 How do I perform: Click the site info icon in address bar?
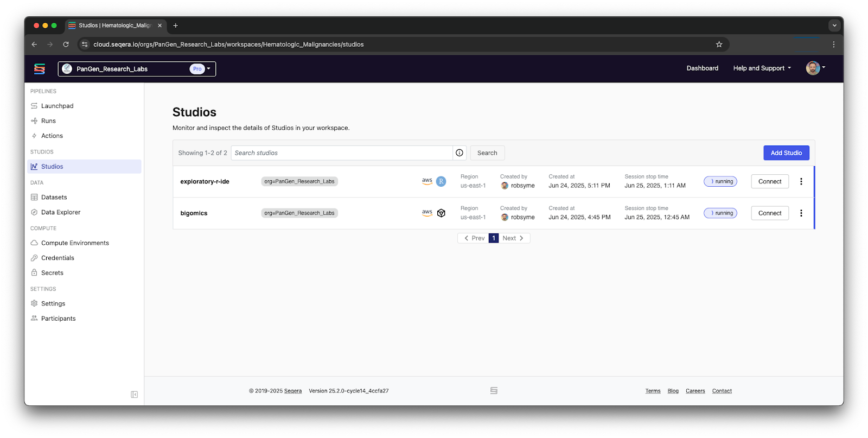[x=85, y=45]
